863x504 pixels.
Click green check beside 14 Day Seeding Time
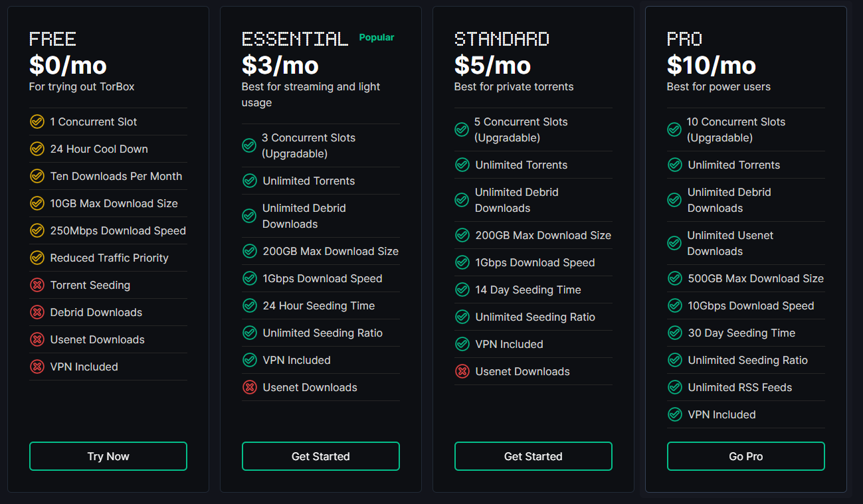[x=462, y=290]
